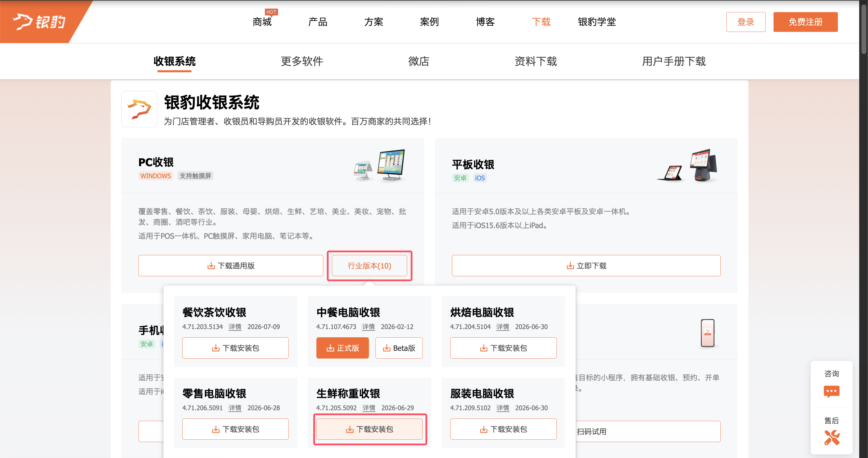Image resolution: width=868 pixels, height=458 pixels.
Task: Download Beta版 of 中餐电脑收银
Action: (x=399, y=348)
